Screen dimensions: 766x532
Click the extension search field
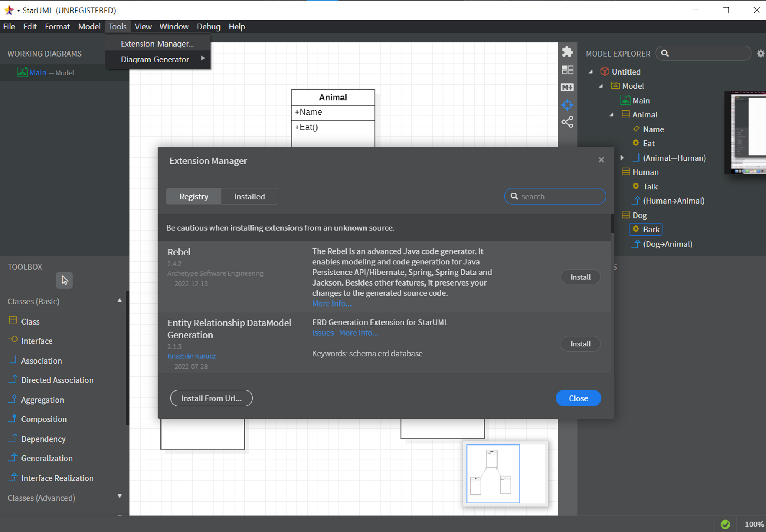tap(559, 196)
